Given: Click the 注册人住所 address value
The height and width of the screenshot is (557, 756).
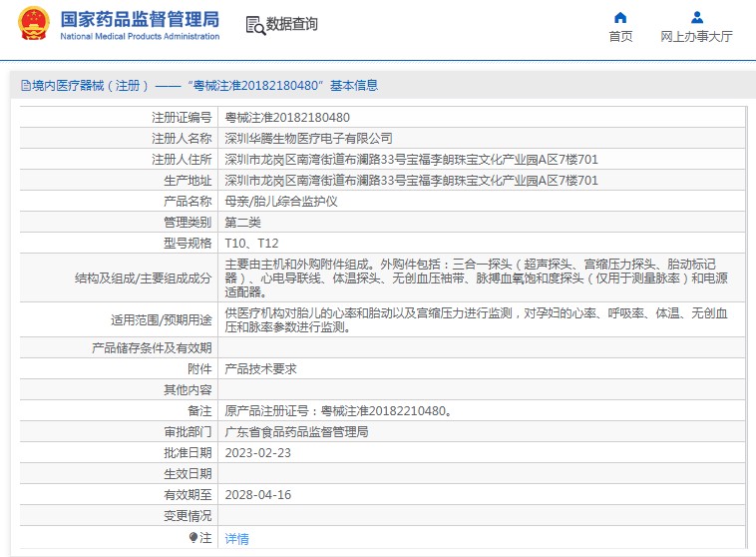Looking at the screenshot, I should click(x=411, y=160).
